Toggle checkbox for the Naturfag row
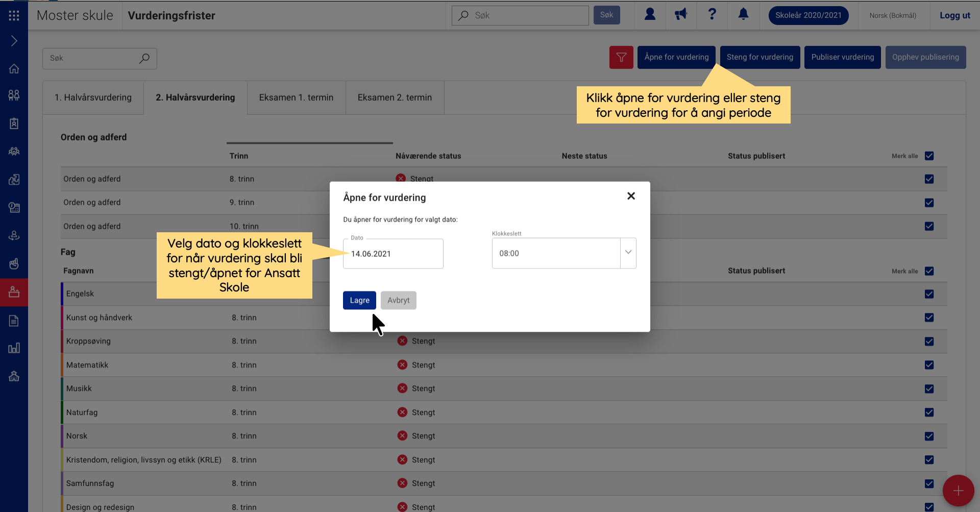Viewport: 980px width, 512px height. pos(929,412)
